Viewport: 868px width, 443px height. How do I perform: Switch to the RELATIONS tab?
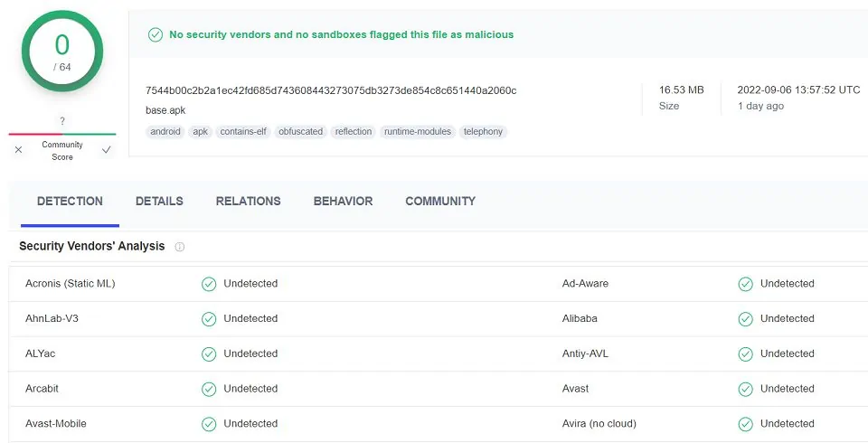pyautogui.click(x=248, y=201)
